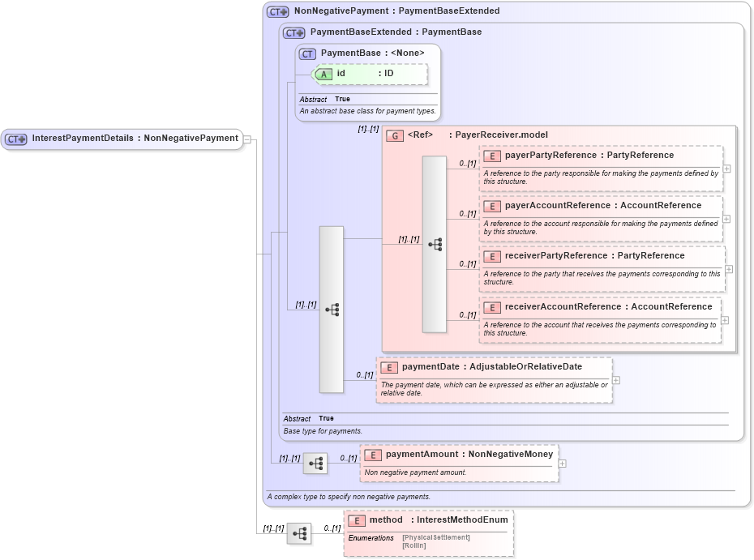
Task: Select the E icon on payerPartyReference
Action: [x=492, y=155]
